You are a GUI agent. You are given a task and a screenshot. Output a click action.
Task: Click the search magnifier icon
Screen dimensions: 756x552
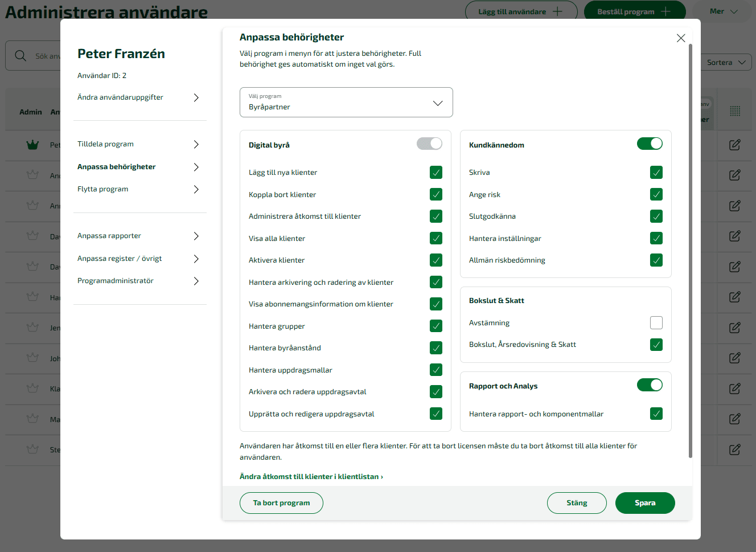pyautogui.click(x=20, y=56)
